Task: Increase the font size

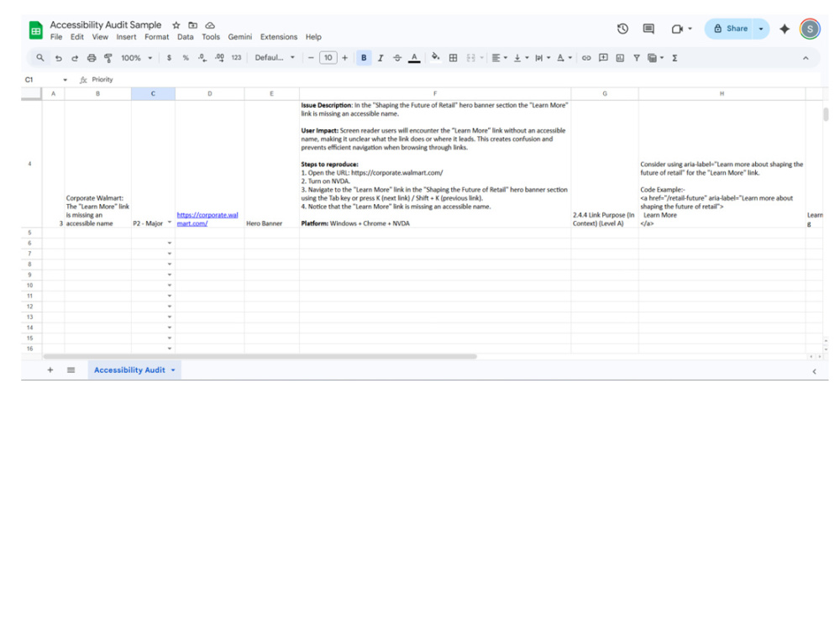Action: click(345, 58)
